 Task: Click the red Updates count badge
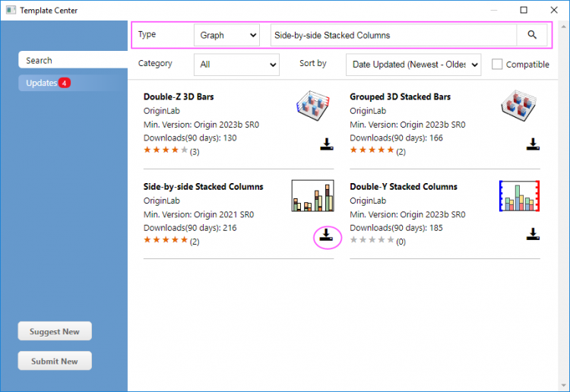tap(65, 83)
